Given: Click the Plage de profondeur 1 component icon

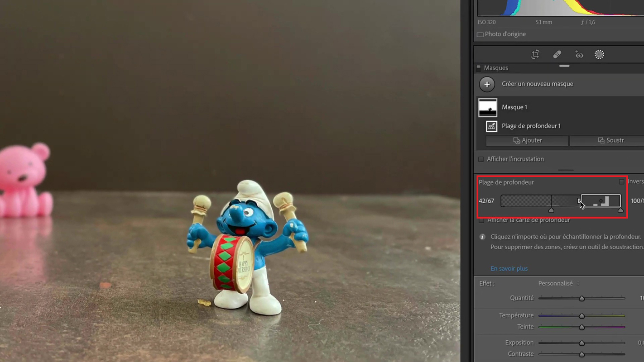Looking at the screenshot, I should point(491,126).
